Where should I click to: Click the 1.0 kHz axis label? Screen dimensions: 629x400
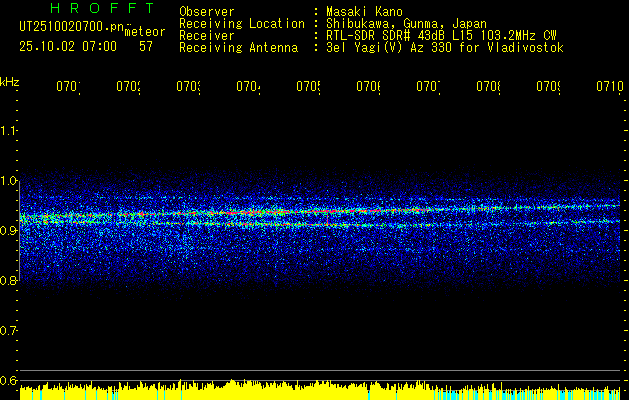click(x=9, y=181)
